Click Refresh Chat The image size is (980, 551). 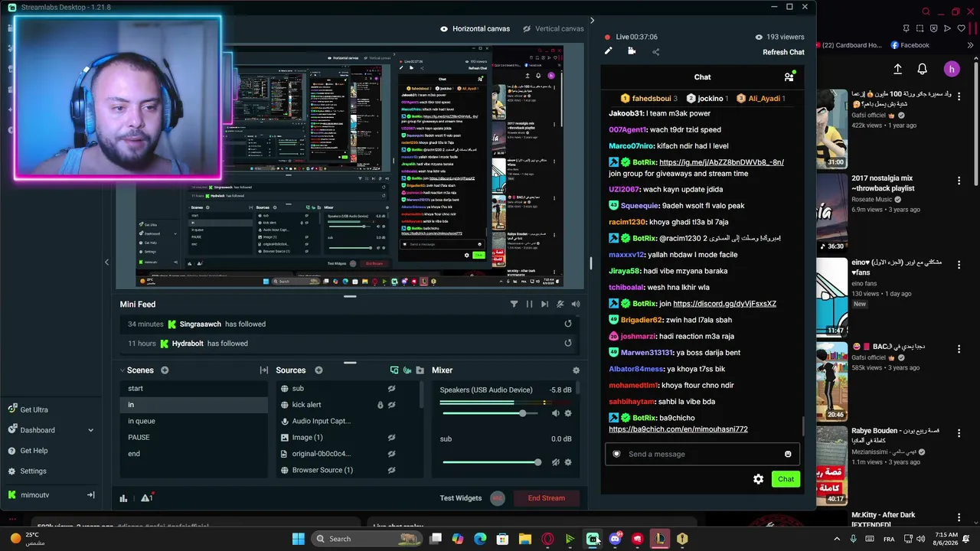pyautogui.click(x=783, y=52)
